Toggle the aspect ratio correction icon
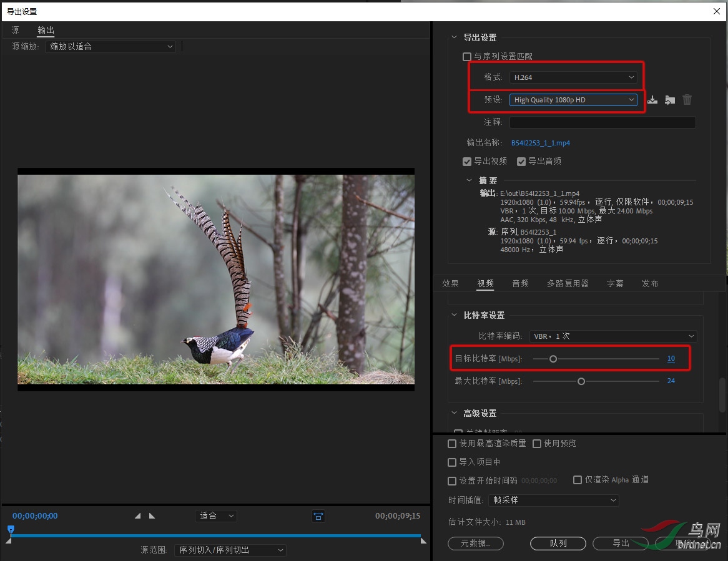The width and height of the screenshot is (728, 561). pos(318,516)
